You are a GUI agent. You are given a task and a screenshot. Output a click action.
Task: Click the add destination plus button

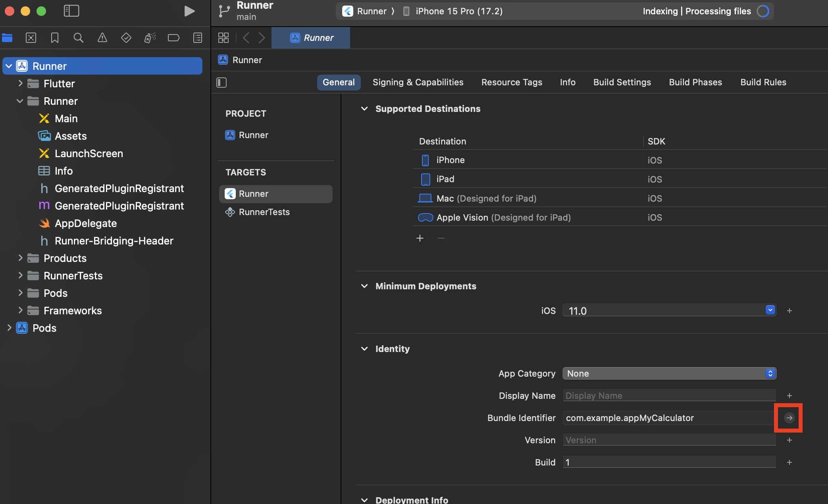tap(420, 238)
